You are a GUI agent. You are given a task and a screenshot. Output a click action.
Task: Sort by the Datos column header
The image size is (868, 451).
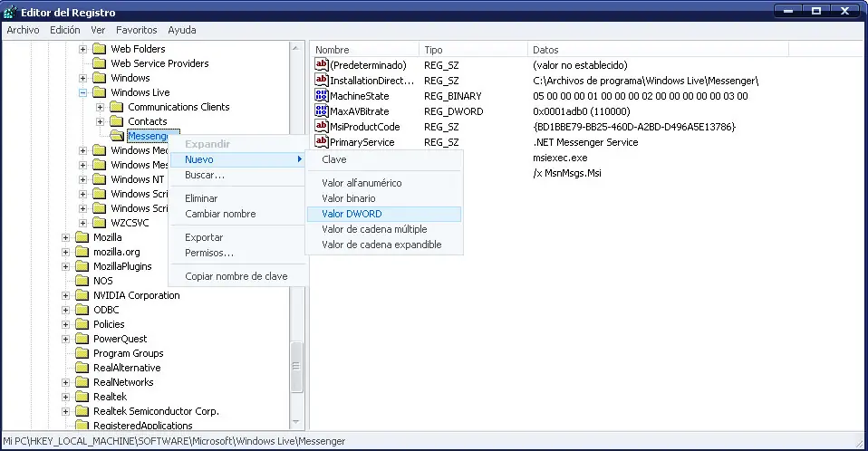658,50
